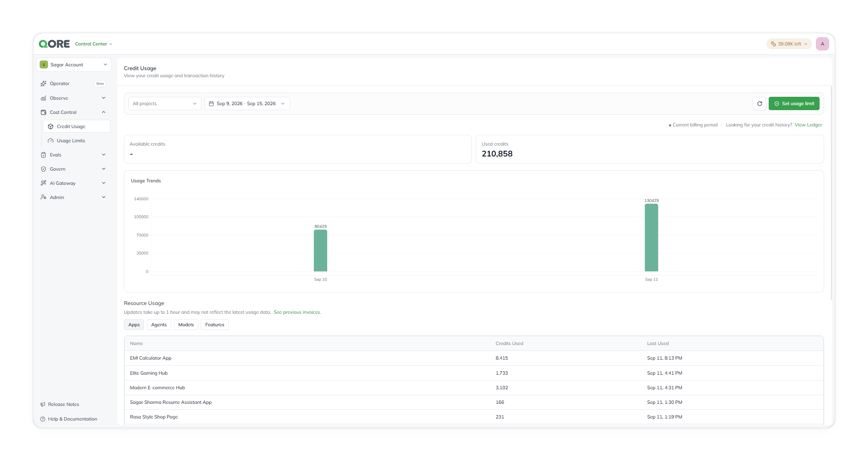Open the Control Center dropdown
Screen dimensions: 868x461
coord(93,44)
